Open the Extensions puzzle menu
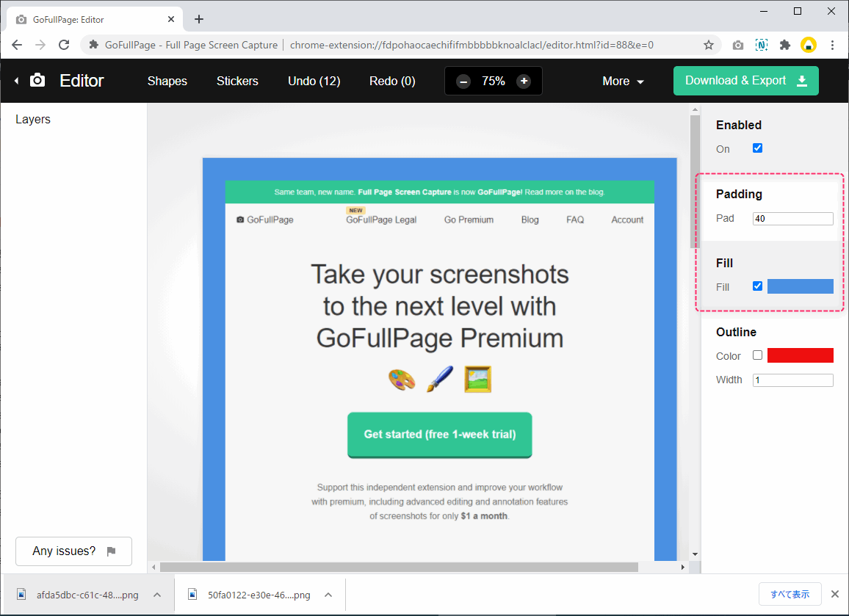Viewport: 849px width, 616px height. coord(784,45)
